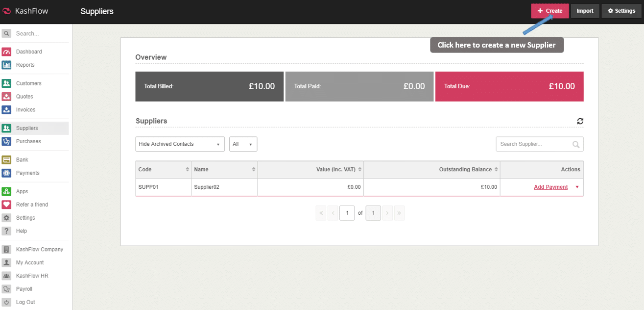
Task: Focus the Search Supplier input field
Action: coord(534,144)
